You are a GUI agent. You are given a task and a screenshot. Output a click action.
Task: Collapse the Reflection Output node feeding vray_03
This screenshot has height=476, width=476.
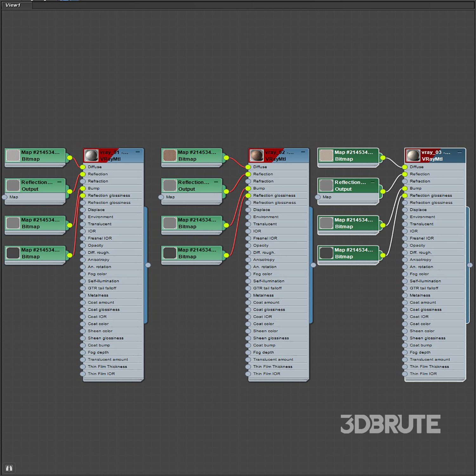pyautogui.click(x=373, y=182)
